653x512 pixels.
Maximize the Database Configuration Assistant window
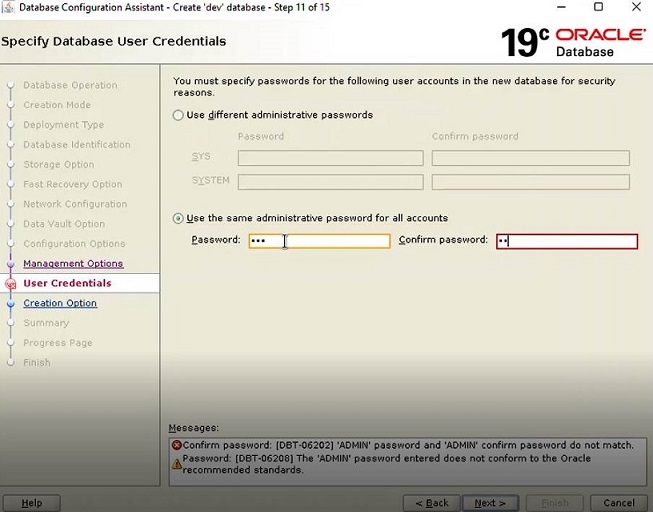(x=598, y=7)
